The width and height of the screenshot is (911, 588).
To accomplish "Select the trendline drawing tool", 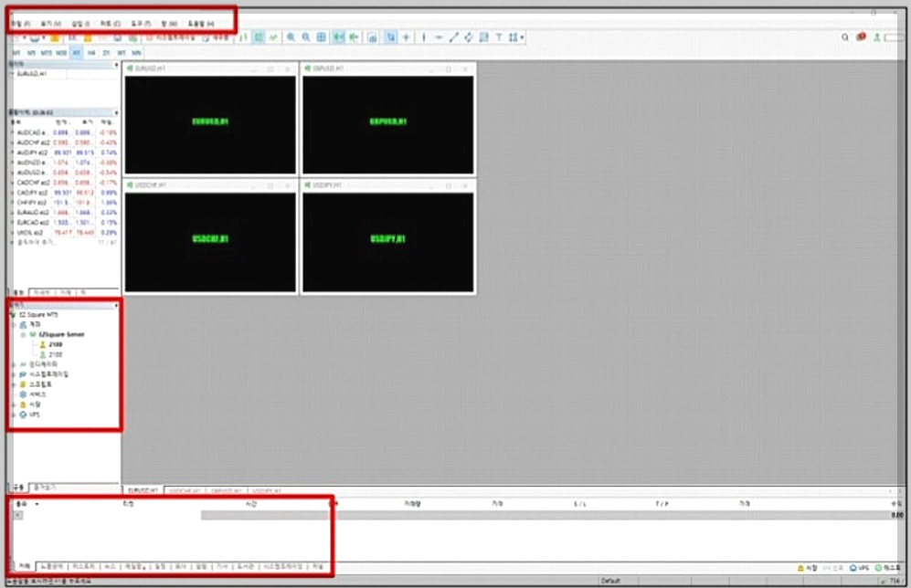I will 454,37.
